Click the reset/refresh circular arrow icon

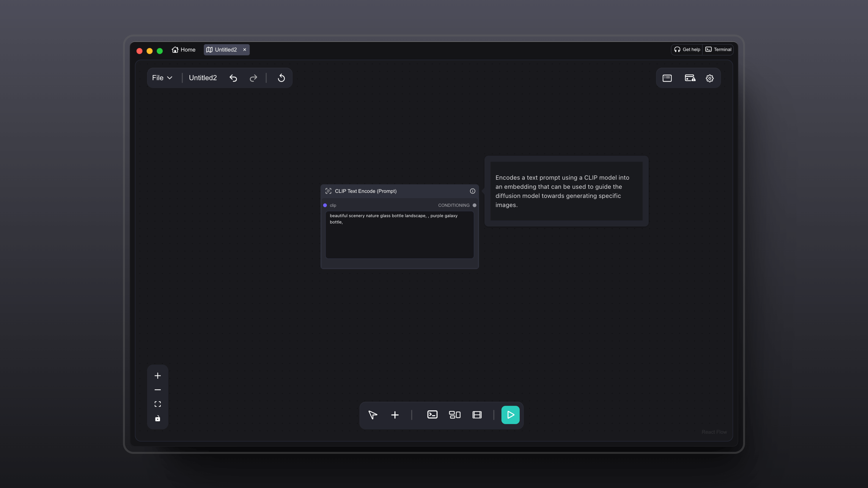coord(281,78)
